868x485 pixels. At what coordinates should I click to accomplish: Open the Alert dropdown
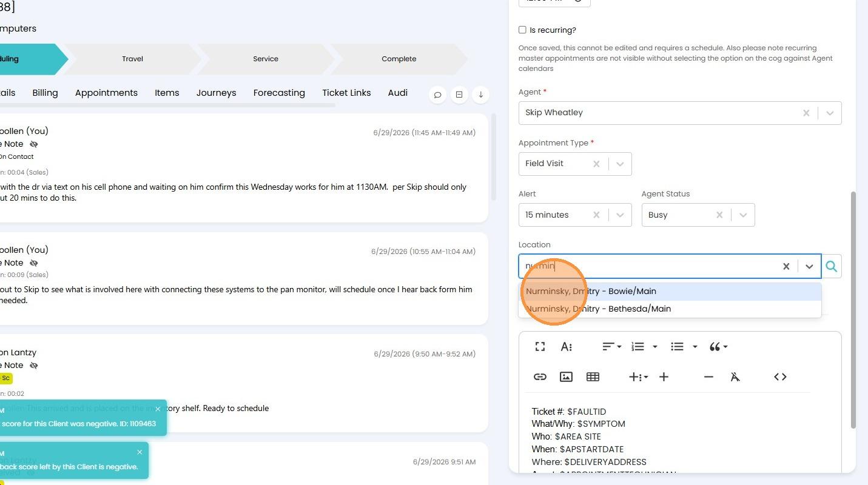(620, 215)
